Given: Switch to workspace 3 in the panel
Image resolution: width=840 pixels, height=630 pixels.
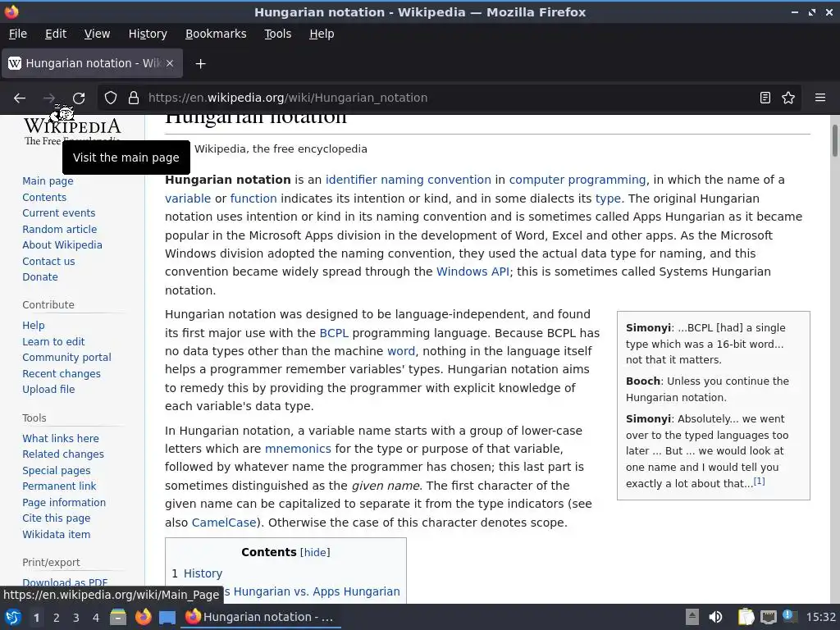Looking at the screenshot, I should [x=76, y=618].
